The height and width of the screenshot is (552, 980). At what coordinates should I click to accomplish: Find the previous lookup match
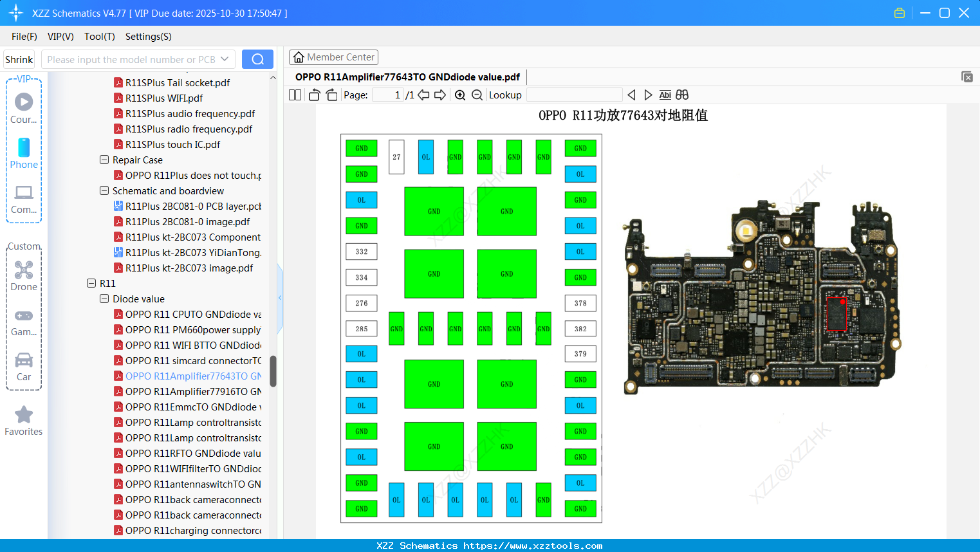pos(631,95)
